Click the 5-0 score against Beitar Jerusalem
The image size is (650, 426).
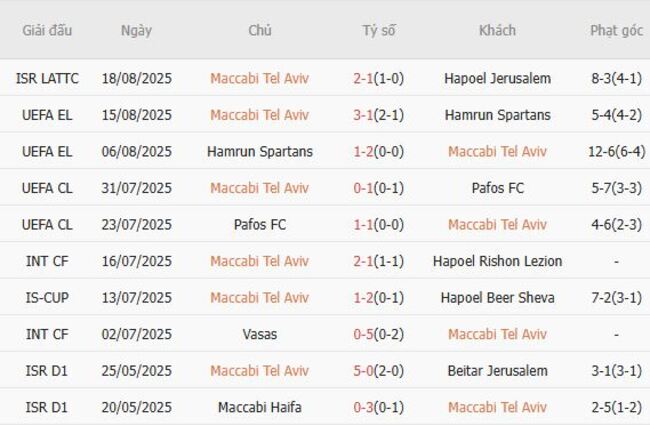click(378, 371)
